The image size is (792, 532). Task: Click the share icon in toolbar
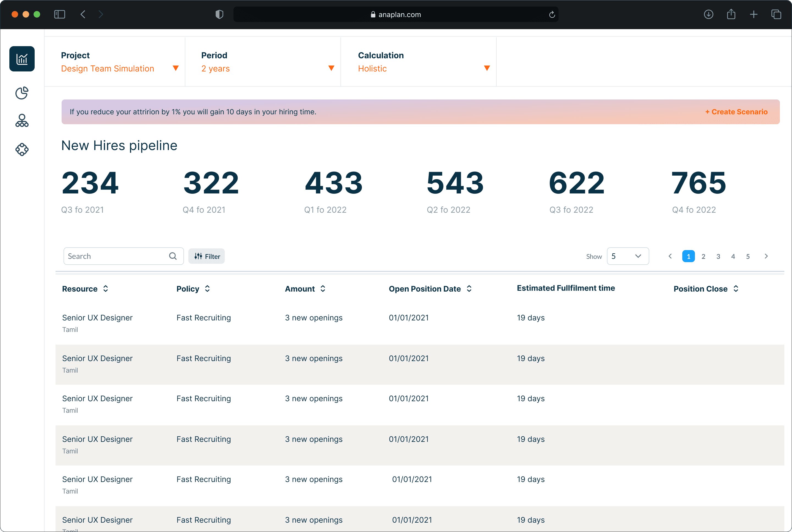tap(731, 14)
